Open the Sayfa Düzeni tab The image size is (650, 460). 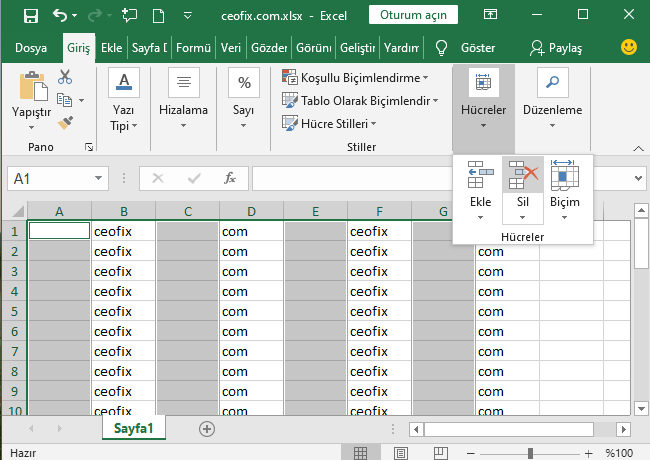(150, 48)
